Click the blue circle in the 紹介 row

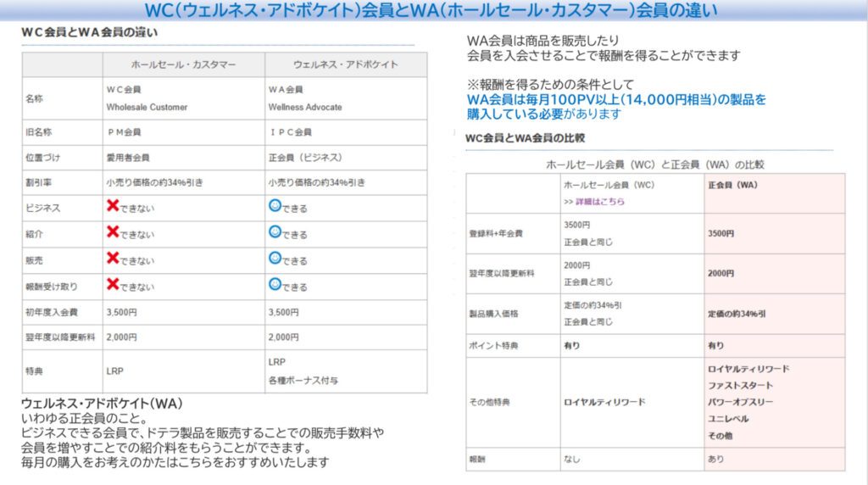click(275, 231)
